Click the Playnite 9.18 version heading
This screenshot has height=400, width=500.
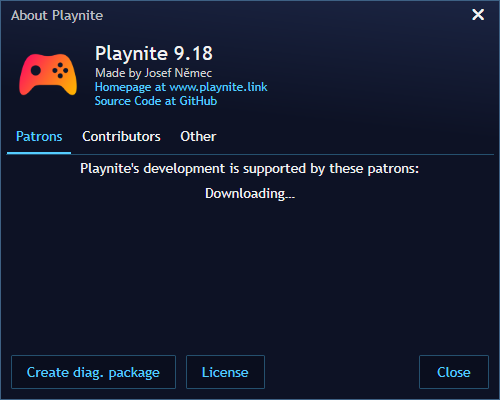click(x=154, y=53)
